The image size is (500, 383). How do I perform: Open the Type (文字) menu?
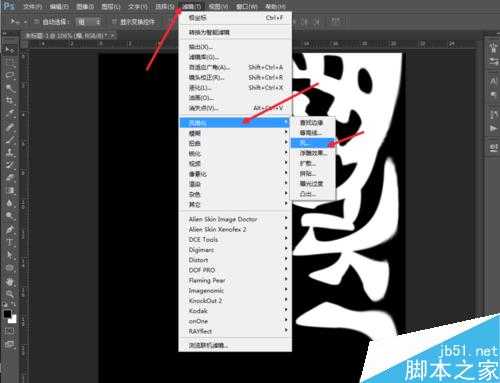[x=138, y=6]
